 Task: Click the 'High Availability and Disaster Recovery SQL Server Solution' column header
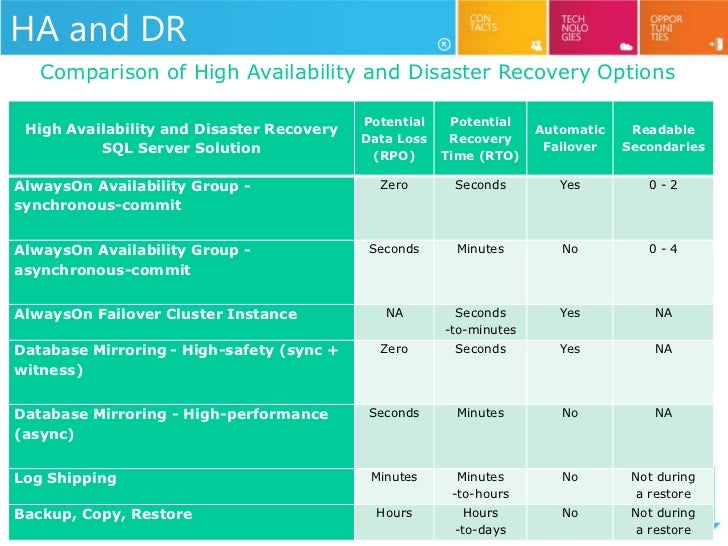point(182,138)
